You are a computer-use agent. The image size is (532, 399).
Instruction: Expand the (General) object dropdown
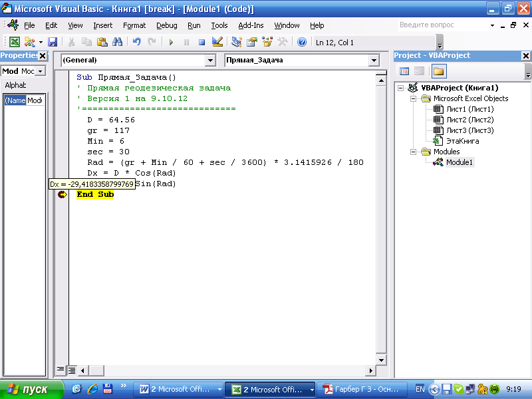(x=210, y=61)
